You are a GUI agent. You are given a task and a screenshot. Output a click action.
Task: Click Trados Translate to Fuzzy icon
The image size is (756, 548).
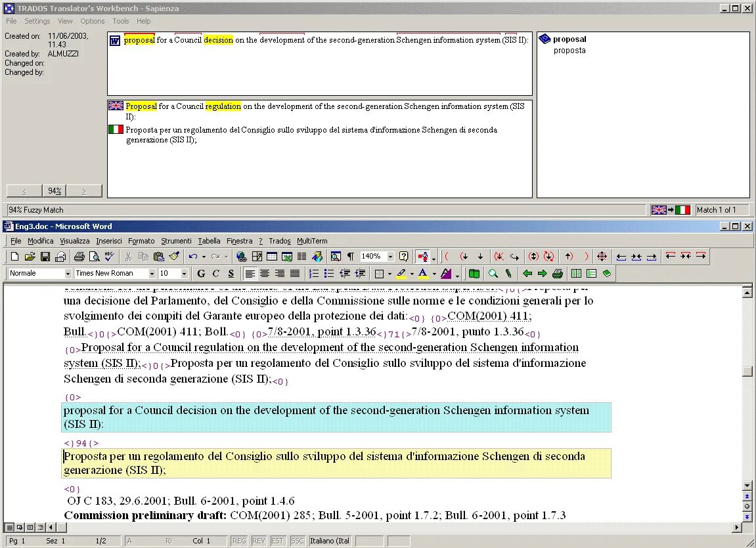click(x=548, y=257)
